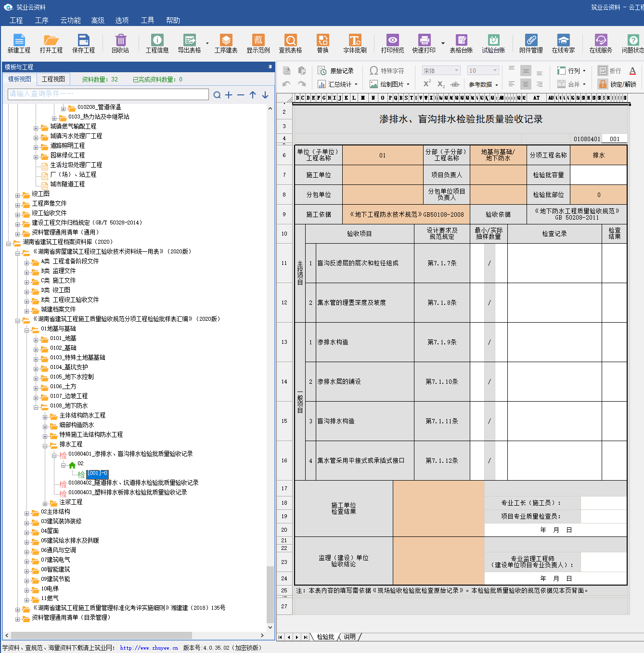644x653 pixels.
Task: Click 在线专家 online expert icon
Action: [x=563, y=43]
